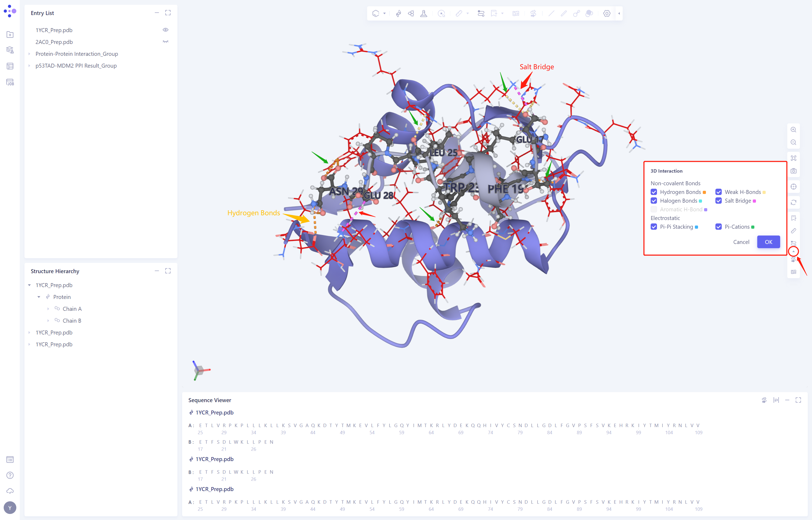Uncheck the Hydrogen Bonds checkbox
The height and width of the screenshot is (520, 812).
654,192
